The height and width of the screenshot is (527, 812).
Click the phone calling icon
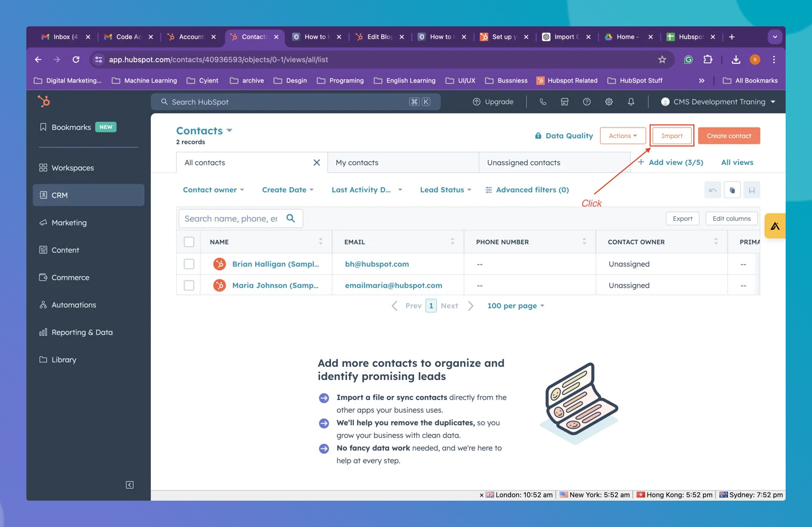pos(543,102)
